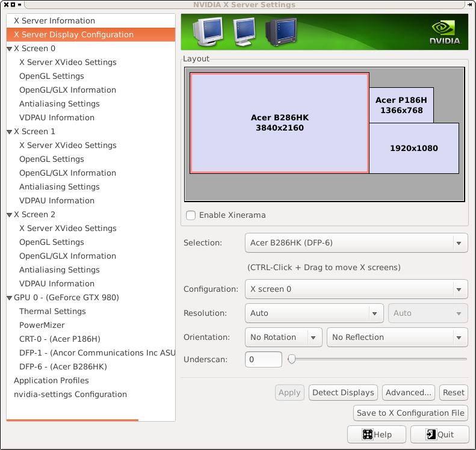Screen dimensions: 476x450
Task: Click Detect Displays button
Action: tap(343, 393)
